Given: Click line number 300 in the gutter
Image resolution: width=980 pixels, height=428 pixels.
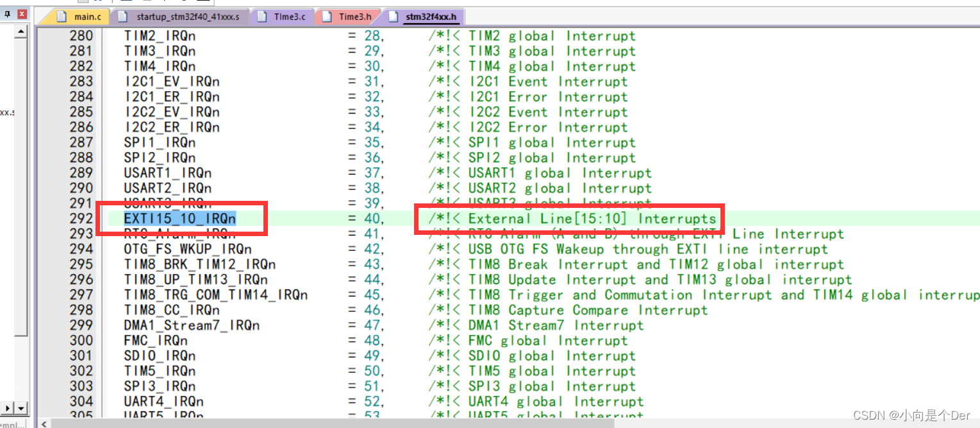Looking at the screenshot, I should (81, 341).
